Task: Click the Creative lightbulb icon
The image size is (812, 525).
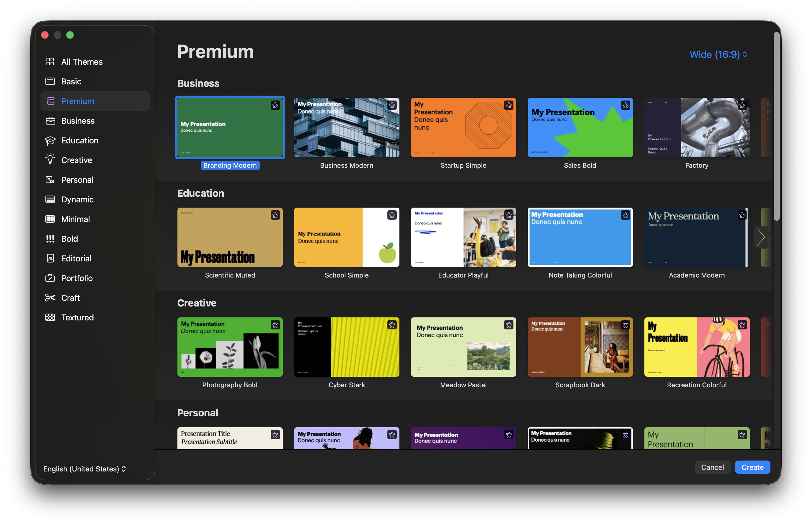Action: pyautogui.click(x=50, y=160)
